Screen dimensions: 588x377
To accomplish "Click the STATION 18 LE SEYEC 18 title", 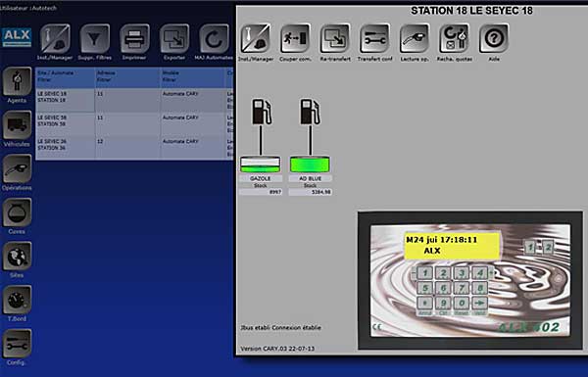I will [x=471, y=11].
